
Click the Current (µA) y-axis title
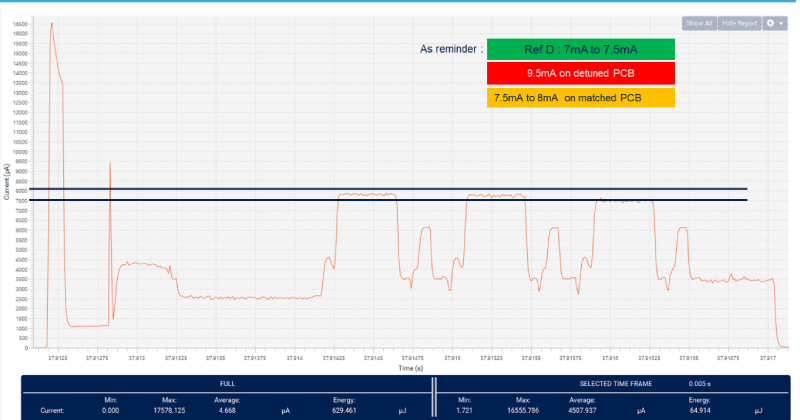pyautogui.click(x=7, y=181)
